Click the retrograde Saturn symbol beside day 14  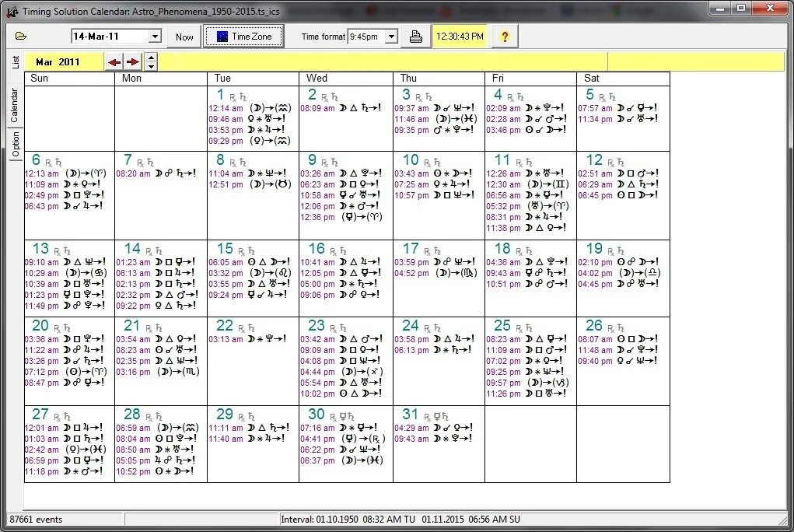(153, 251)
